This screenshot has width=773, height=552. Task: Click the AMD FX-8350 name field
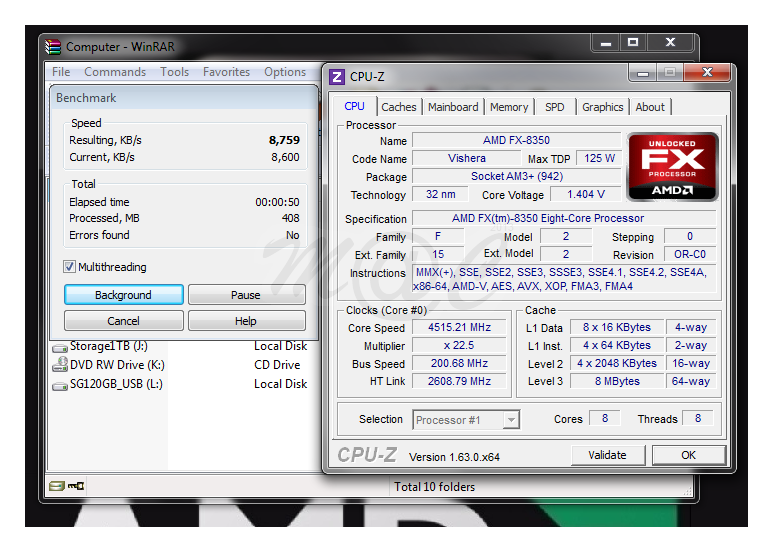tap(516, 140)
